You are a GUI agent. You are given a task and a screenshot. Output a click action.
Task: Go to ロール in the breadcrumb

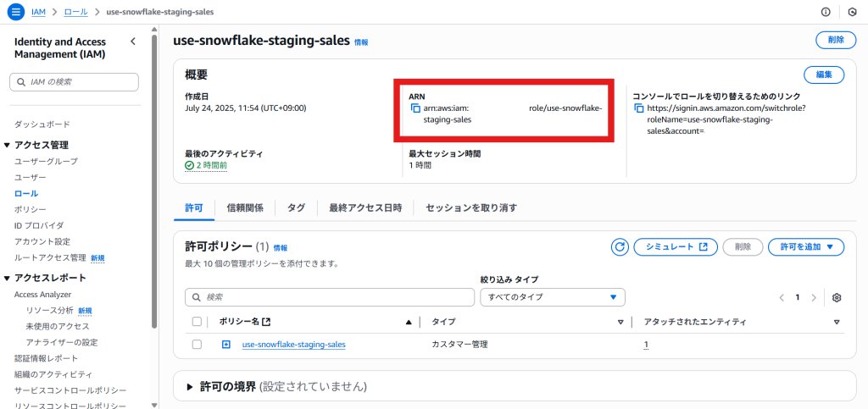tap(75, 12)
